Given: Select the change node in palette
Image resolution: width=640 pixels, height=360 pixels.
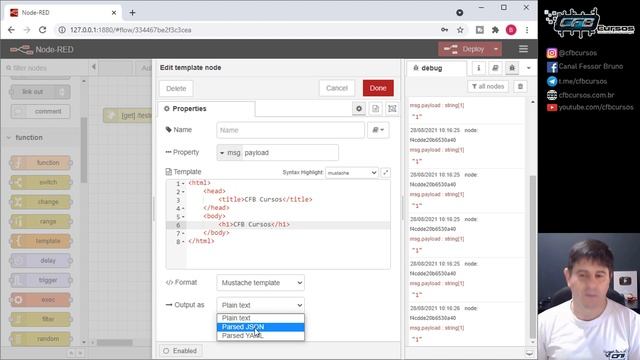Looking at the screenshot, I should coord(40,202).
